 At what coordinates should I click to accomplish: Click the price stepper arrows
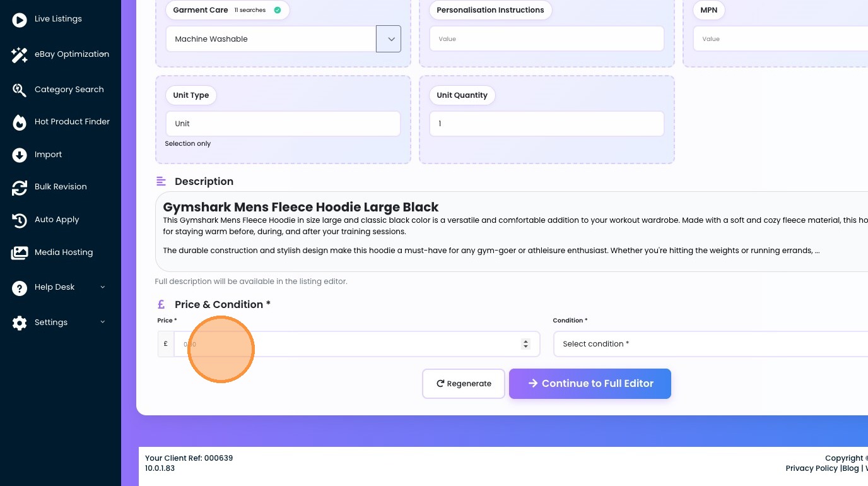click(x=525, y=344)
